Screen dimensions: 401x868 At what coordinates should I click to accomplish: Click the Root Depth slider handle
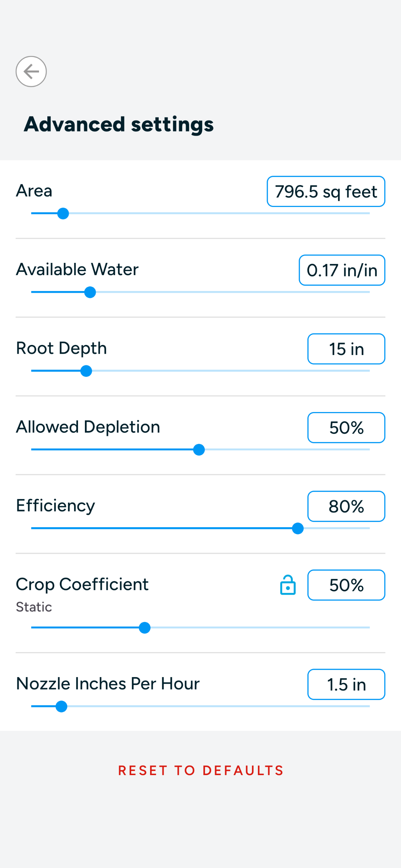(x=86, y=371)
